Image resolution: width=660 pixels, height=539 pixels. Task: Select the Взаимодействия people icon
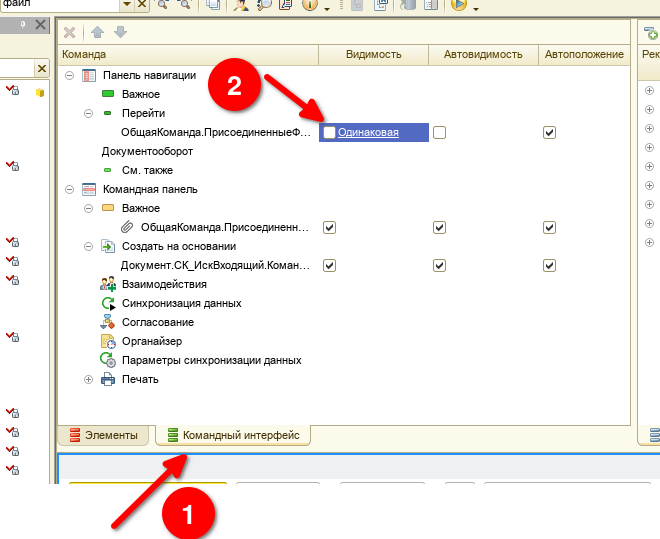point(108,284)
